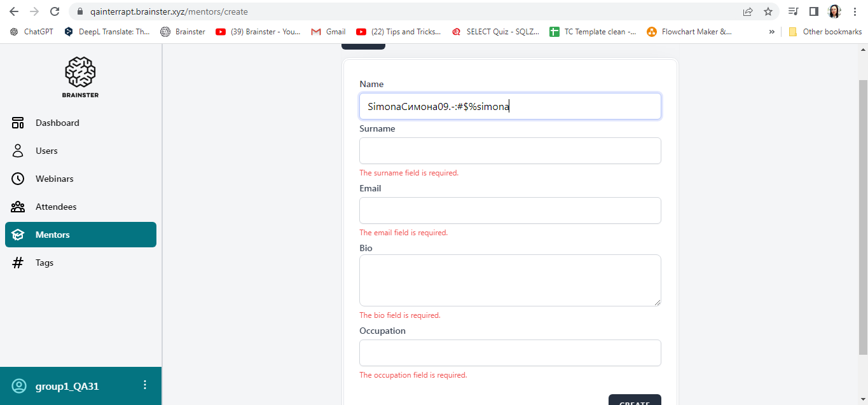Focus the Email input field
Screen dimensions: 868x405
pyautogui.click(x=509, y=210)
